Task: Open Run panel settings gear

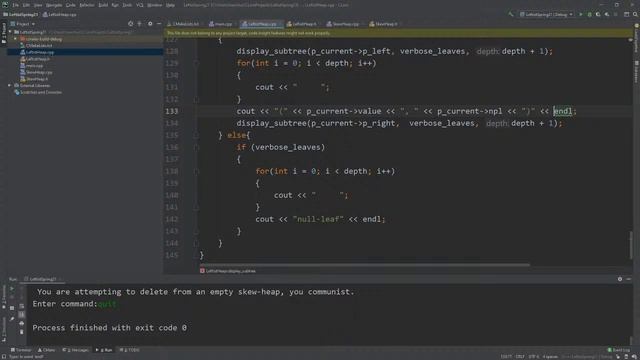Action: pos(620,279)
